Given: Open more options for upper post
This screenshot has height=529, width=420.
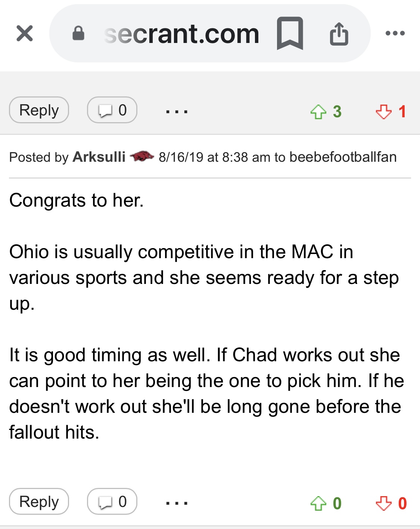Looking at the screenshot, I should point(177,111).
